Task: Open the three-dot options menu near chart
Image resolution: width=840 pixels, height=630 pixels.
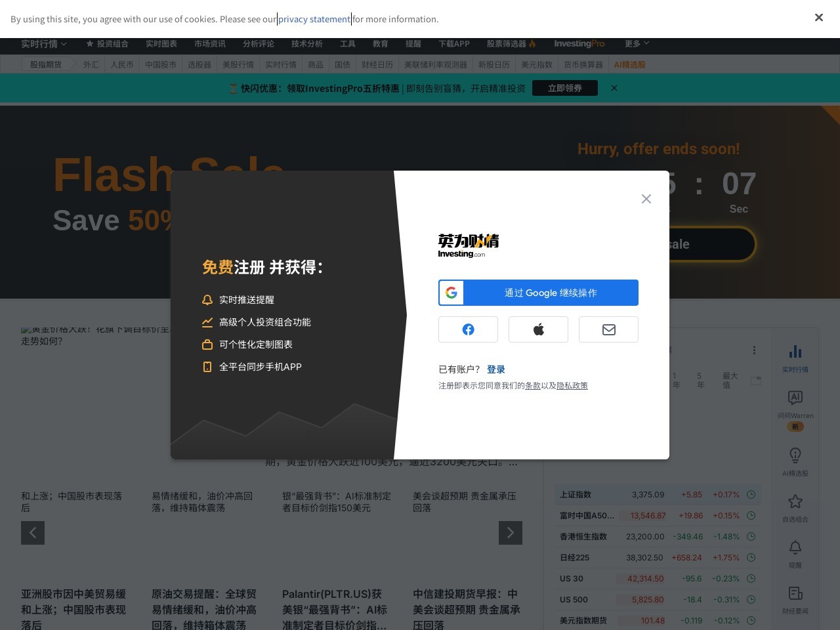Action: [754, 350]
